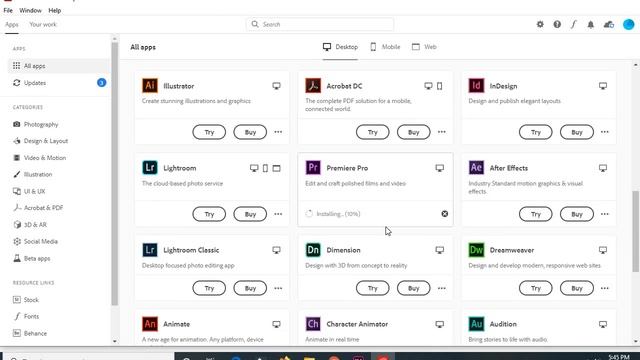This screenshot has height=360, width=640.
Task: Click Try for Lightroom
Action: (x=209, y=214)
